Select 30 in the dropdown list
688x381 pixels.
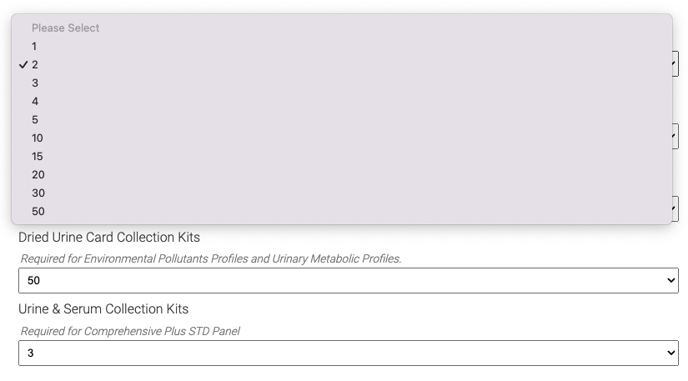[342, 193]
